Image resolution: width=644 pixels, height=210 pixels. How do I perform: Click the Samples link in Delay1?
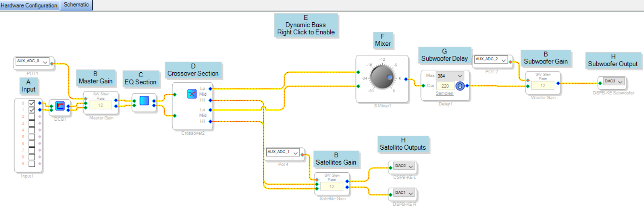point(444,93)
